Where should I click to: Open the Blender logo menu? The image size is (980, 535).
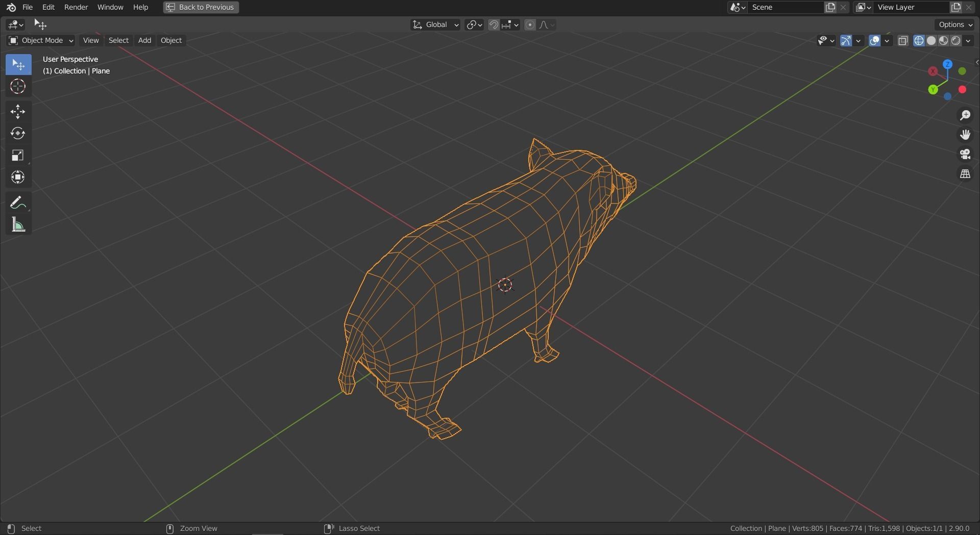[11, 7]
